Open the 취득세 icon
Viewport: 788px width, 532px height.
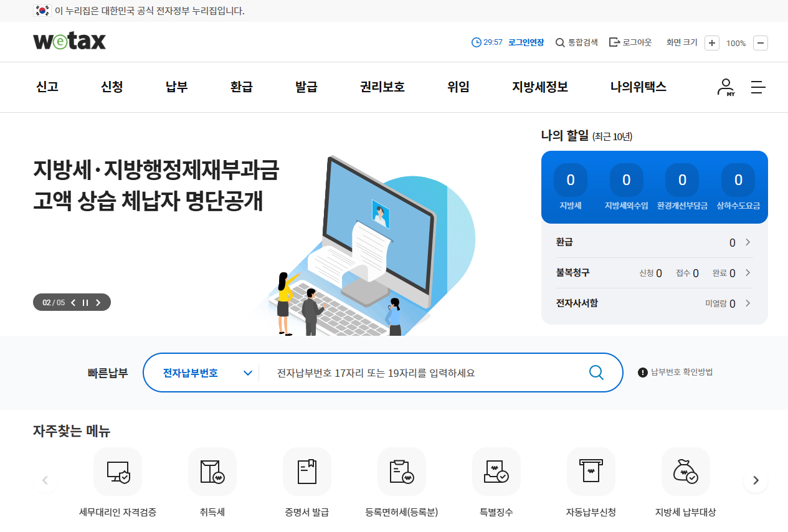212,472
